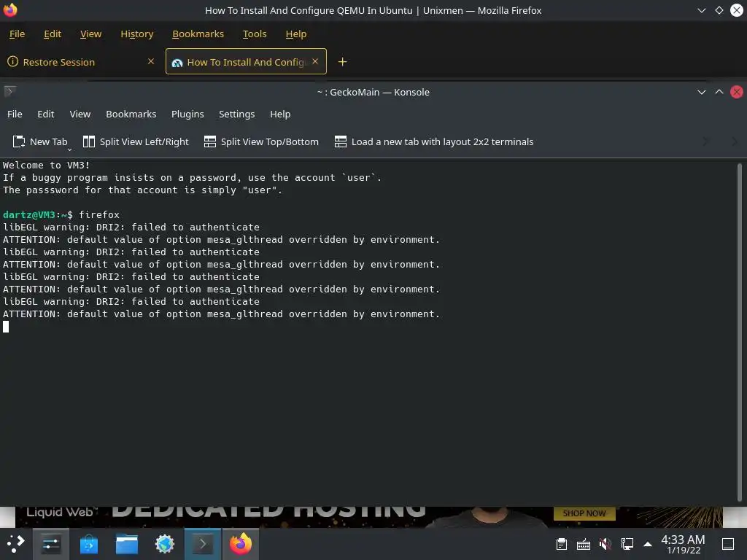
Task: Open System Settings from the taskbar
Action: [51, 544]
